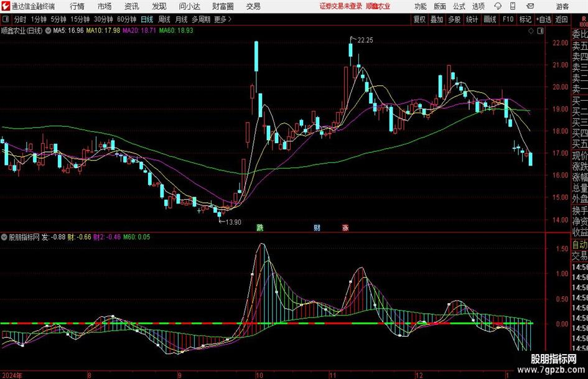This screenshot has height=379, width=588.
Task: Select the 日线 daily period tab
Action: [147, 19]
